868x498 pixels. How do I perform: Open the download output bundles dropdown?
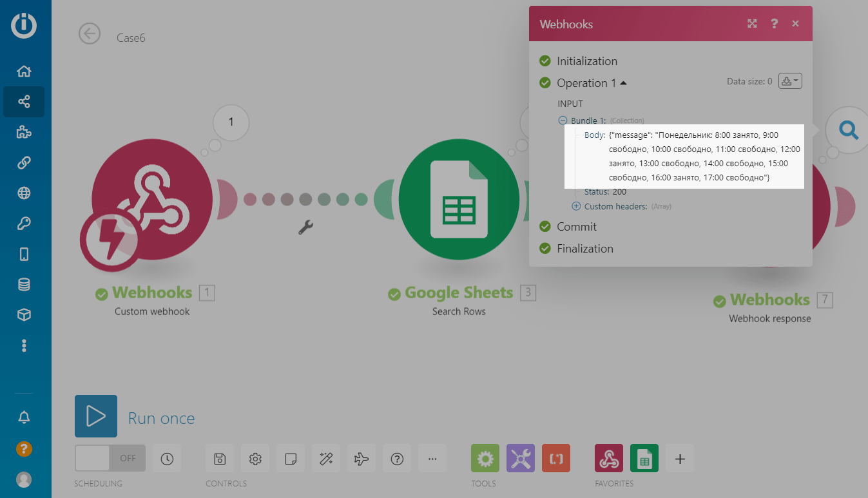790,81
